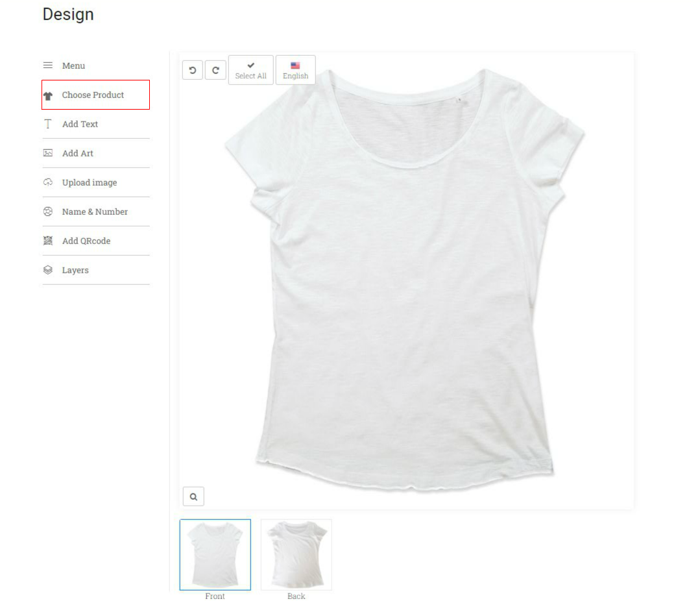This screenshot has width=700, height=601.
Task: Click the Back label under thumbnail
Action: (x=296, y=596)
